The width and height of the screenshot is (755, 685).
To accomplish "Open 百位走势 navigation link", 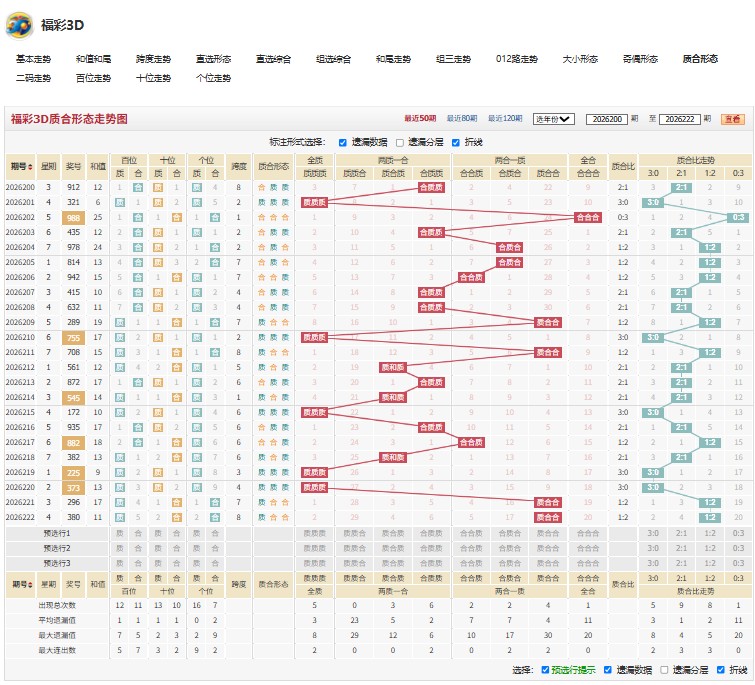I will click(x=93, y=78).
